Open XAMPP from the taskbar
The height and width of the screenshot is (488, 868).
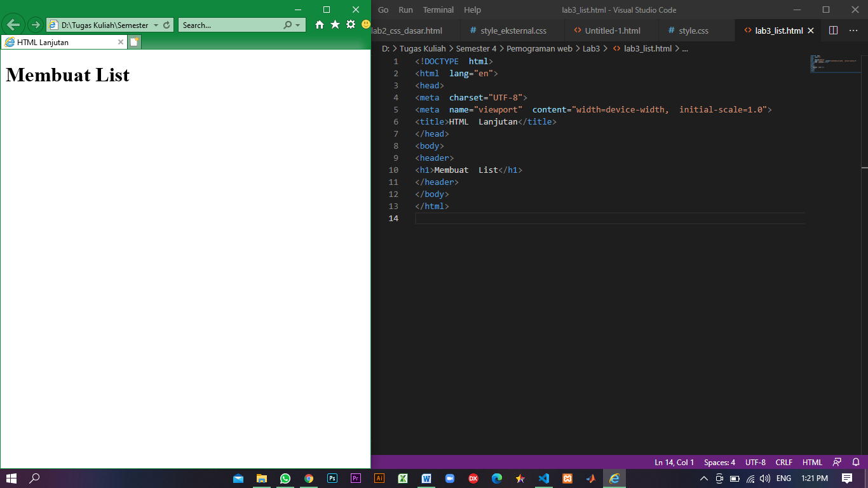click(x=567, y=478)
